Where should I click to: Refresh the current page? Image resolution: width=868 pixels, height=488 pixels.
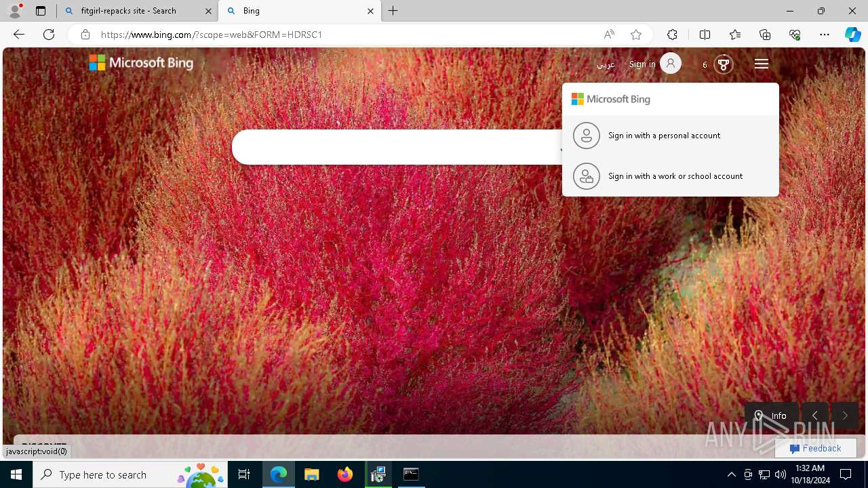[49, 35]
